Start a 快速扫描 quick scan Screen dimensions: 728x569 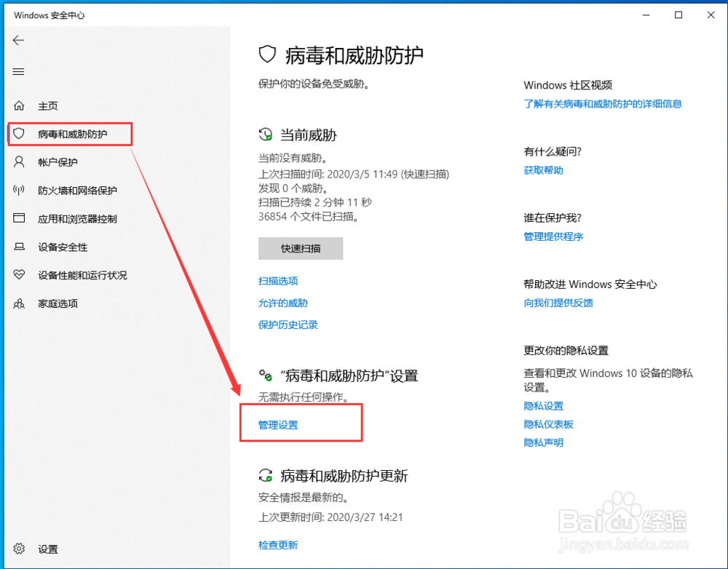pos(300,248)
